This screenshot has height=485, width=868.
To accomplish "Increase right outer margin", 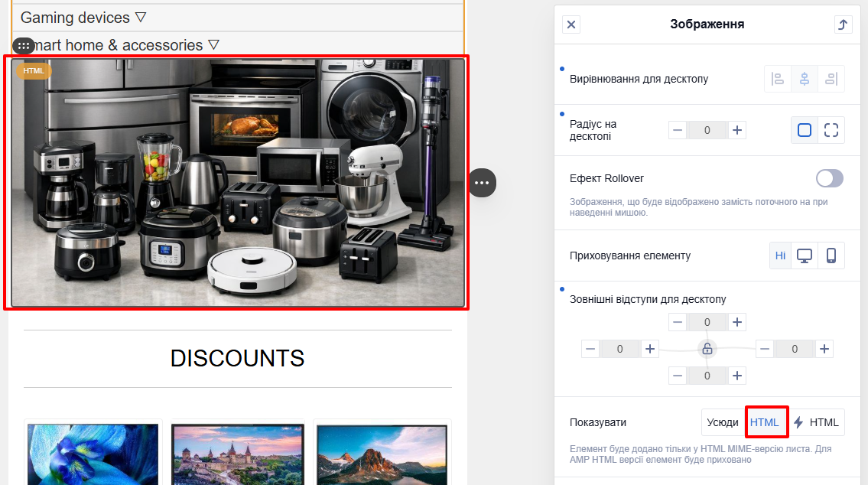I will (824, 349).
